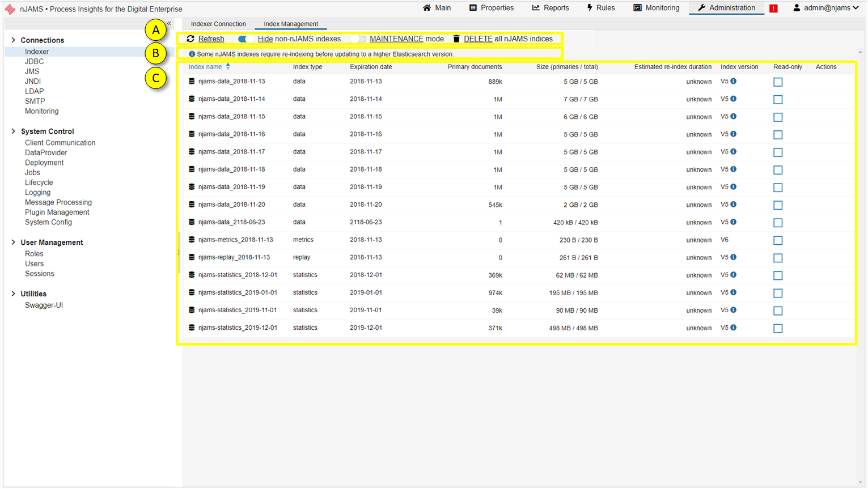Check Read-only box for njams-metrics_2018-11-13
This screenshot has width=868, height=489.
[778, 240]
